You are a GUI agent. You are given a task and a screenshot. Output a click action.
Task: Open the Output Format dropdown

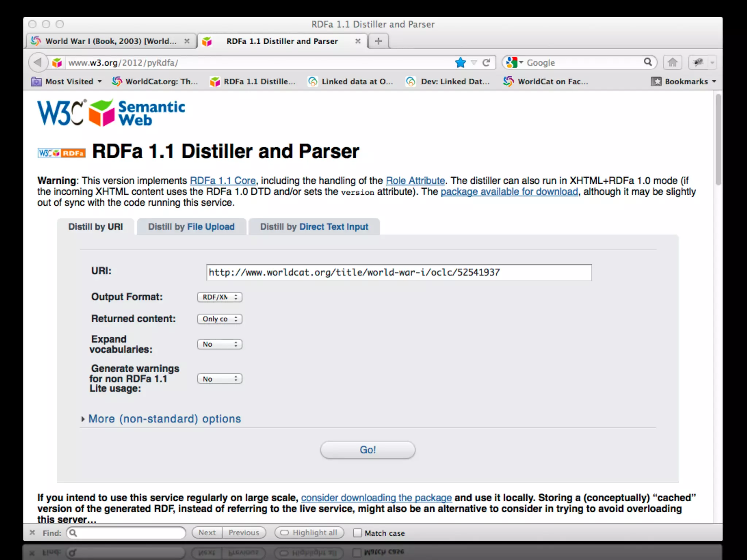(220, 297)
